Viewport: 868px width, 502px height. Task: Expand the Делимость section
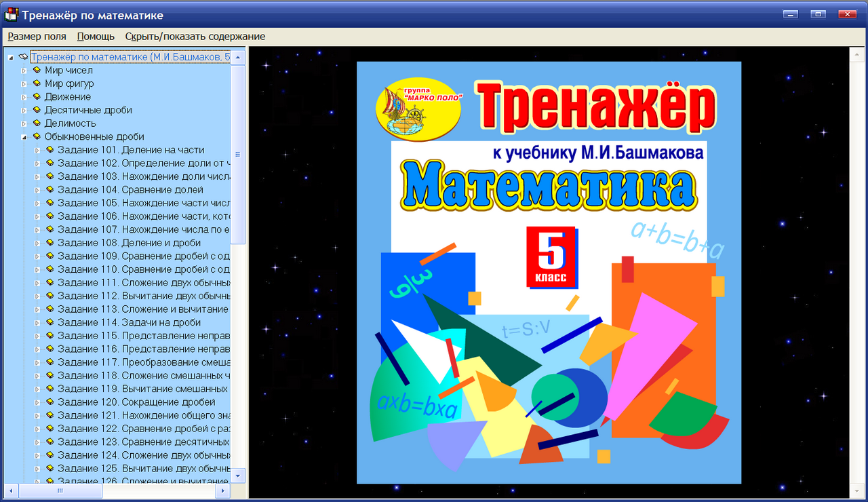[24, 123]
